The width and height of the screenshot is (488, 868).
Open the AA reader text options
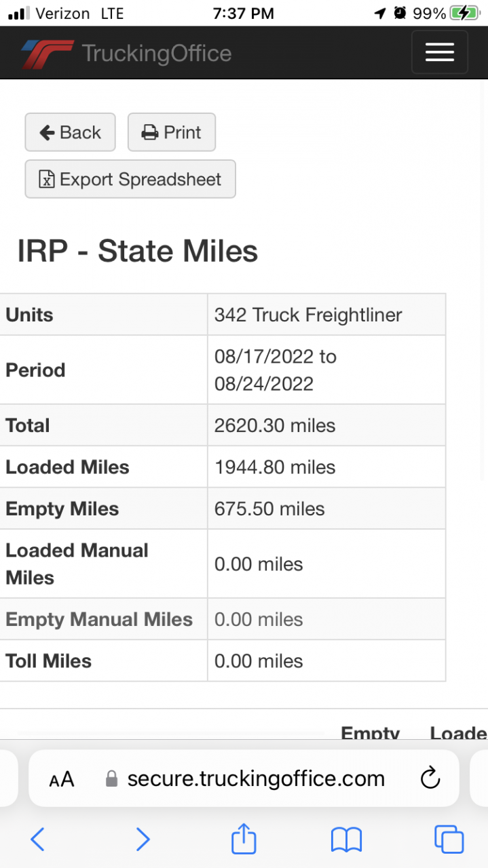coord(62,779)
